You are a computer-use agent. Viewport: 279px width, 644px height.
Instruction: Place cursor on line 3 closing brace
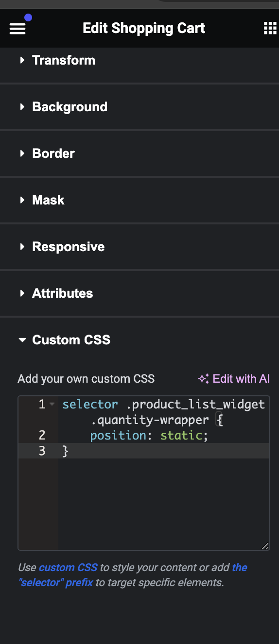pos(66,451)
